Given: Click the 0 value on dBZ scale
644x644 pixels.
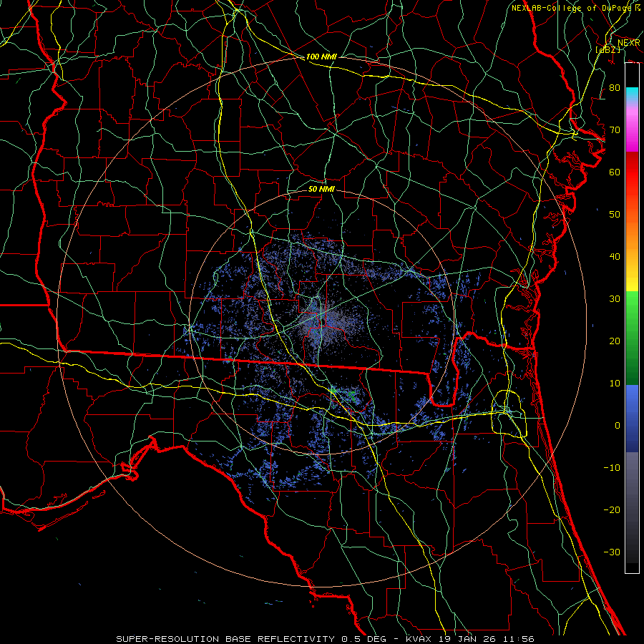Looking at the screenshot, I should [x=618, y=426].
